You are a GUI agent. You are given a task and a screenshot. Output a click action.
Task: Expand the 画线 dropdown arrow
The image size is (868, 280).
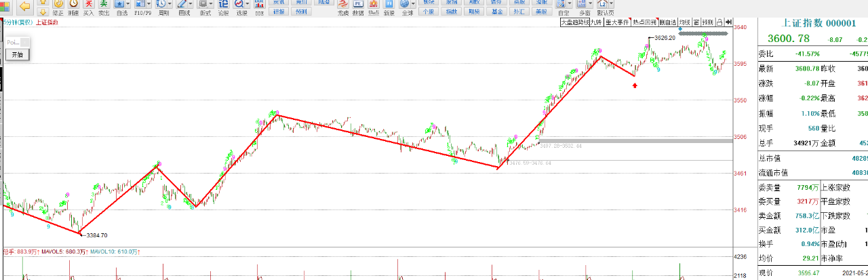click(191, 3)
